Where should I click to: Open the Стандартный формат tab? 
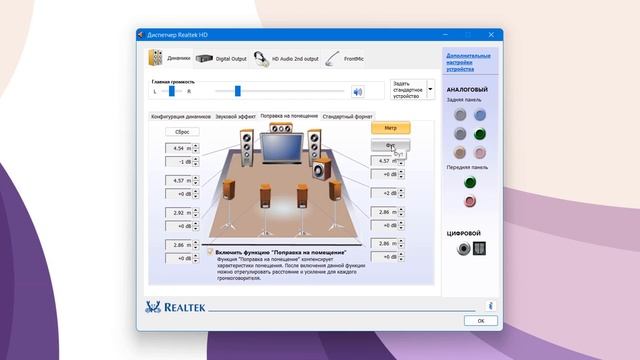(x=347, y=116)
